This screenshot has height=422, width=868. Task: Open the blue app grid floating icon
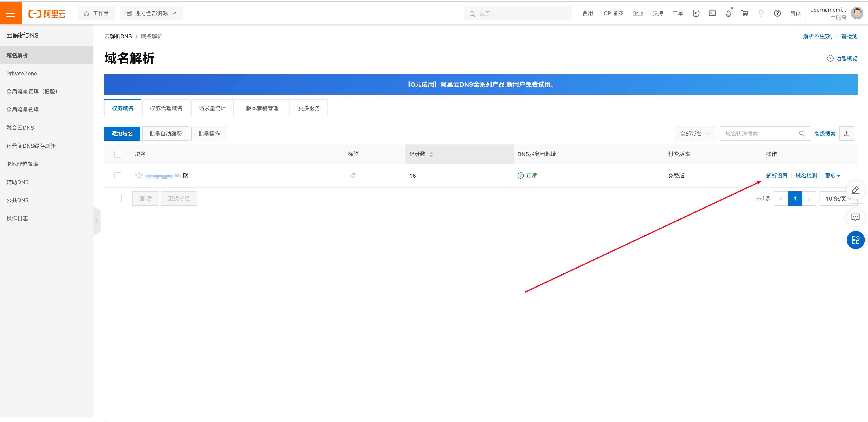pos(856,240)
